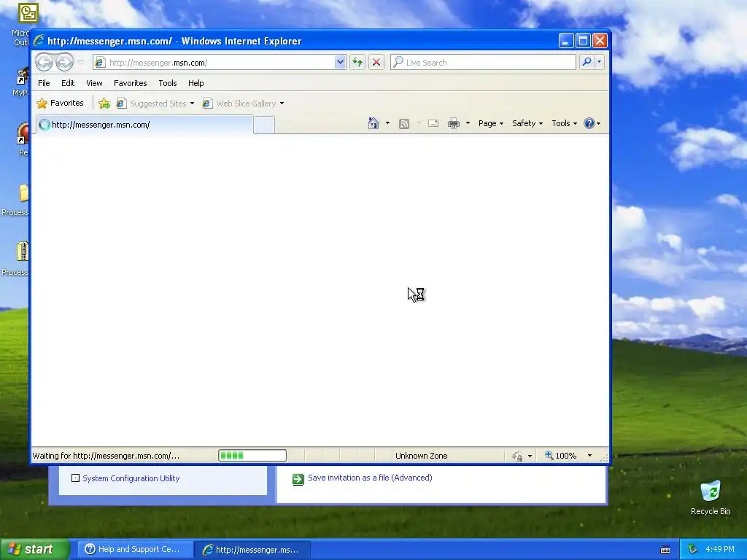Click the green arrow icon beside Save invitation
The image size is (747, 560).
pyautogui.click(x=298, y=479)
